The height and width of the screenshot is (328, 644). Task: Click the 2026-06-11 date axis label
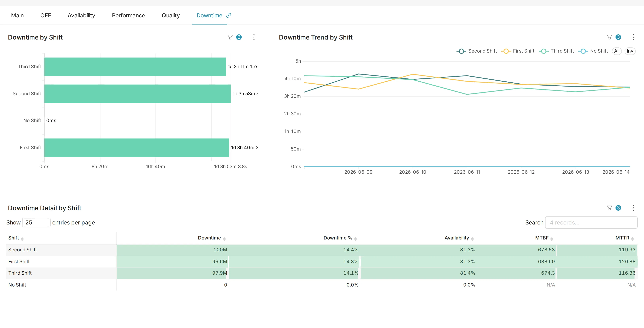[x=467, y=172]
